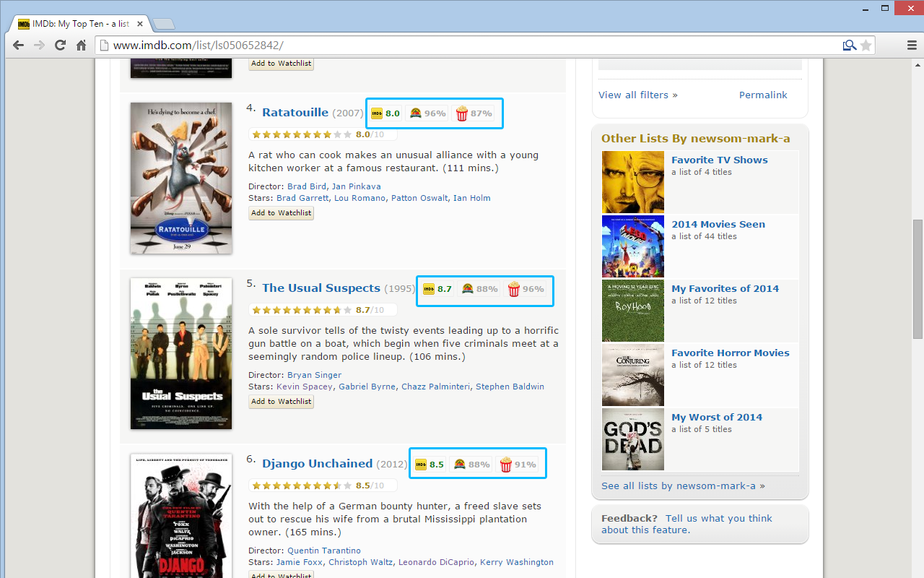924x578 pixels.
Task: Open Christoph Waltz's page
Action: [359, 562]
